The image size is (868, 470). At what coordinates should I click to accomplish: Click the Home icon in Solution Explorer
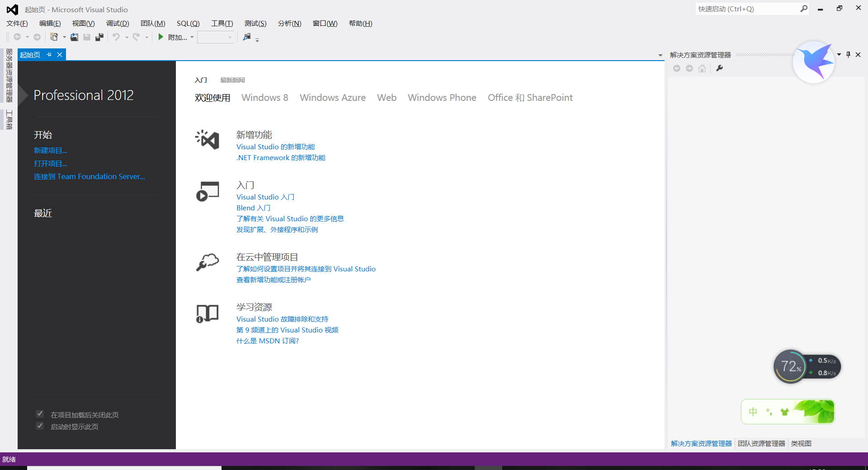(702, 68)
